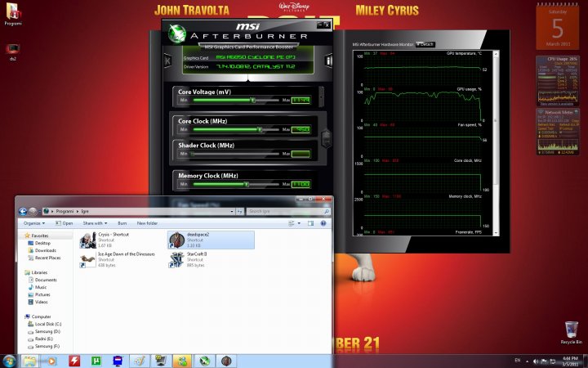The image size is (588, 368).
Task: Open Windows Live Messenger from the taskbar
Action: tap(183, 361)
